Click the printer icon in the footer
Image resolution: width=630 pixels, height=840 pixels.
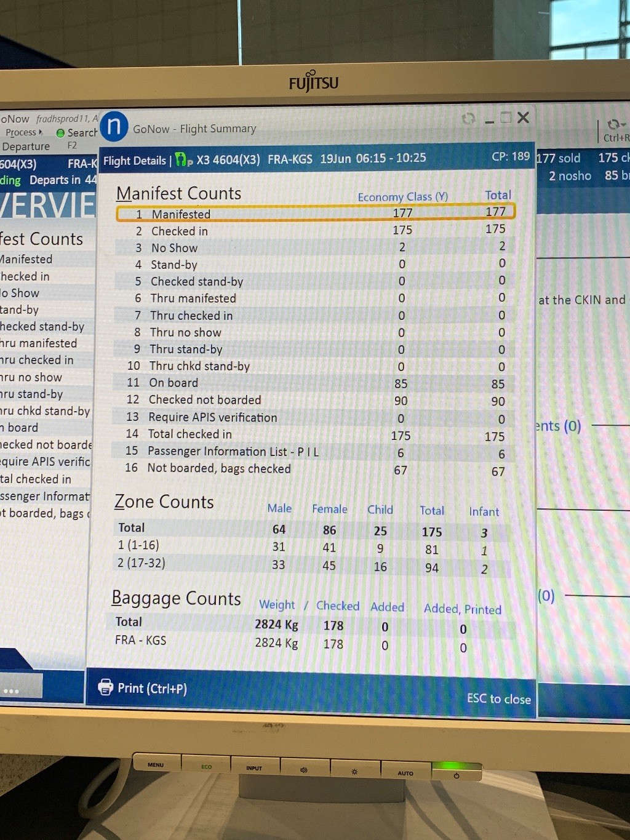tap(106, 687)
